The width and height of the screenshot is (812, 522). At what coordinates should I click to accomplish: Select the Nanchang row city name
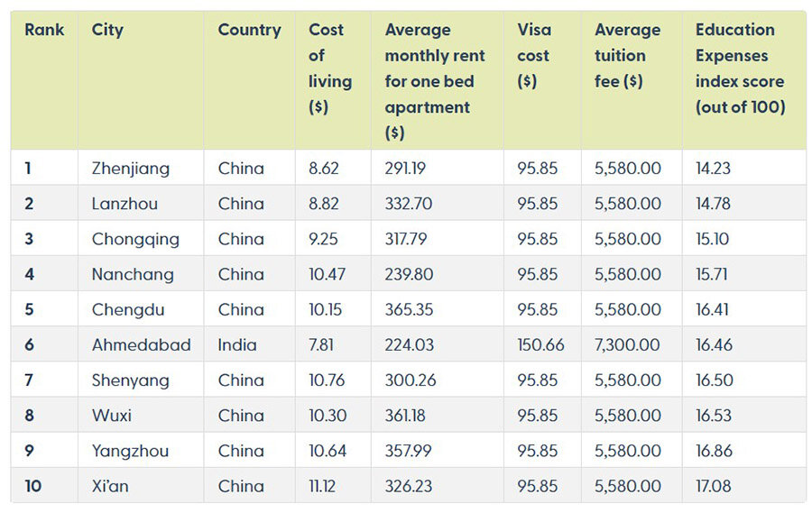tap(133, 274)
